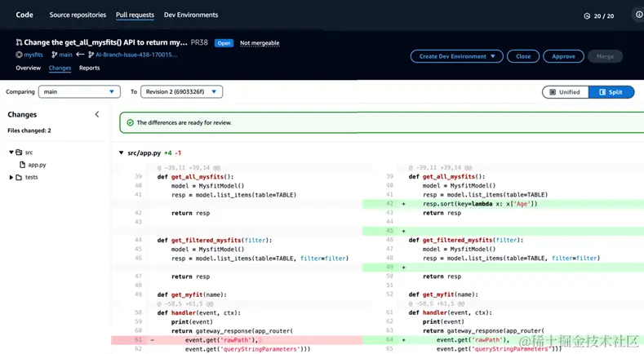The image size is (644, 354).
Task: Click the Files changed: 2 label
Action: tap(29, 131)
